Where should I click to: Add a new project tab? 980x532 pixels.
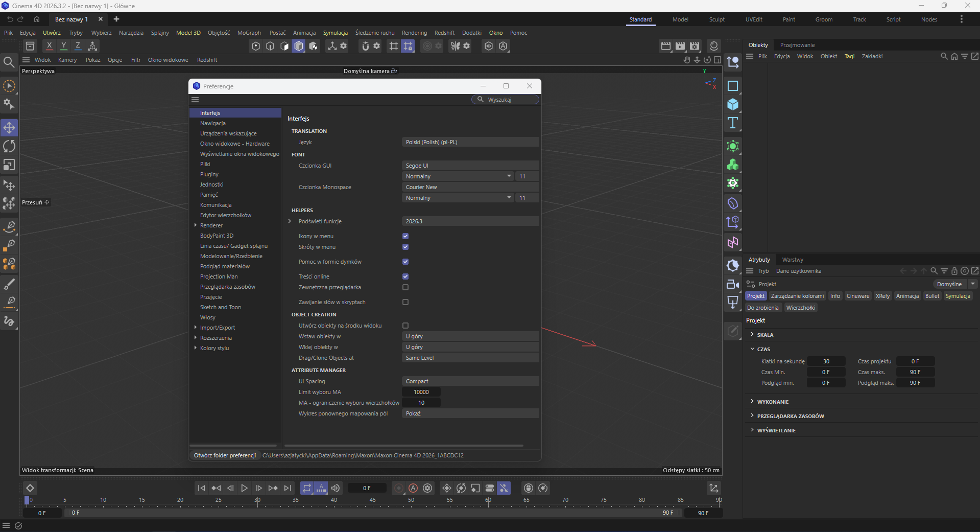[116, 19]
